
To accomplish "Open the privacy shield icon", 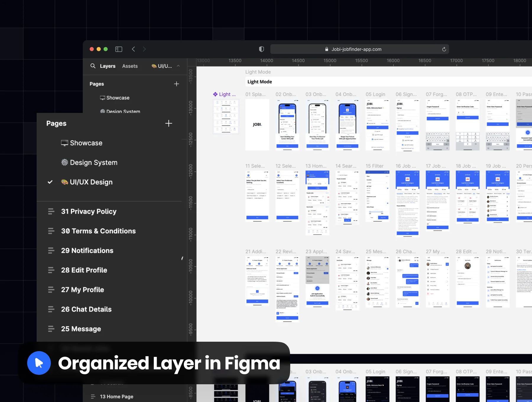I will pos(261,49).
